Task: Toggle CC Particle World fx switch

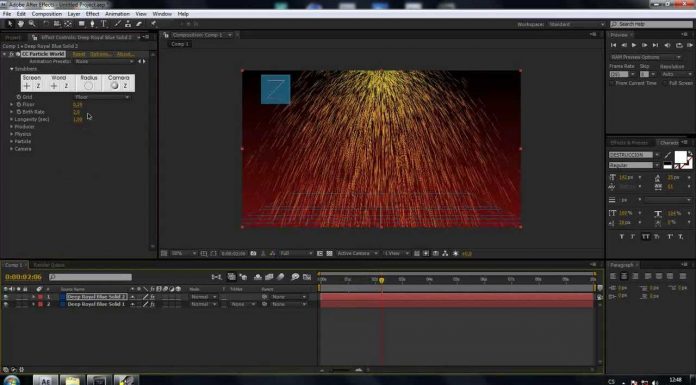Action: (x=12, y=54)
